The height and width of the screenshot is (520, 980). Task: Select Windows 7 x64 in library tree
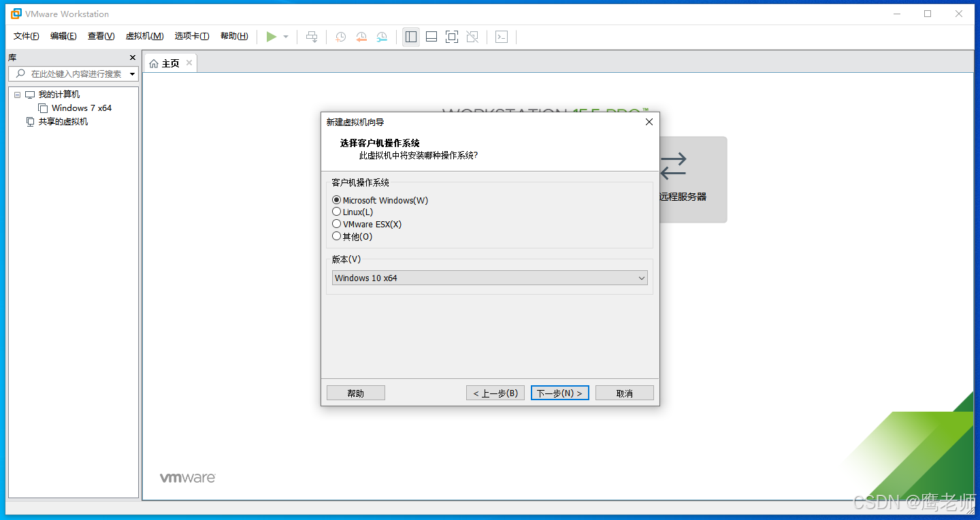click(x=82, y=108)
